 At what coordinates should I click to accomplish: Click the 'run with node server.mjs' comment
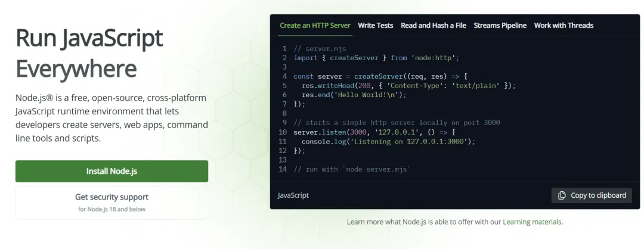[x=352, y=169]
